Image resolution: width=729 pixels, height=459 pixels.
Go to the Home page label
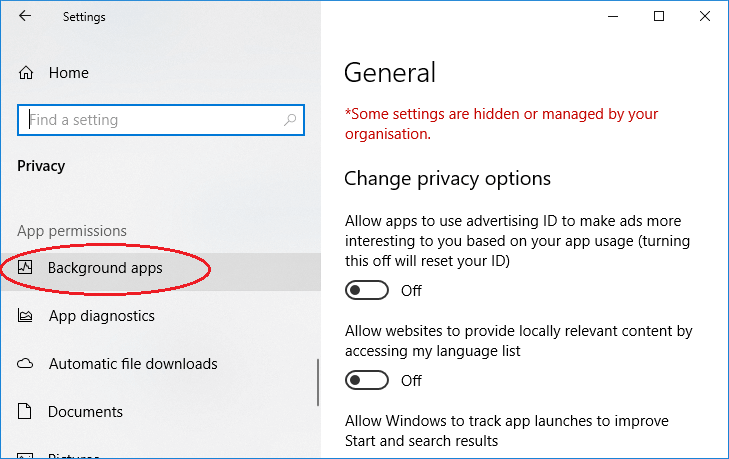[69, 73]
